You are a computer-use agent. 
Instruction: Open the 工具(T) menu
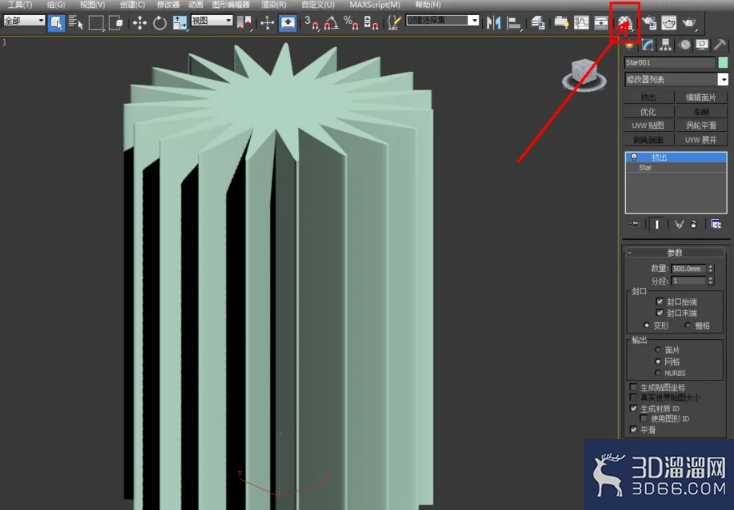20,5
